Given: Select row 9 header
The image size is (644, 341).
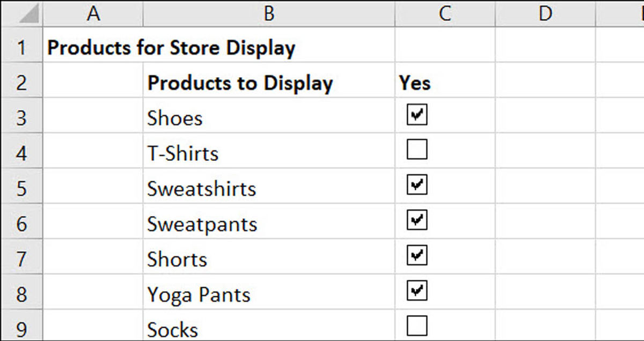Looking at the screenshot, I should pyautogui.click(x=21, y=327).
